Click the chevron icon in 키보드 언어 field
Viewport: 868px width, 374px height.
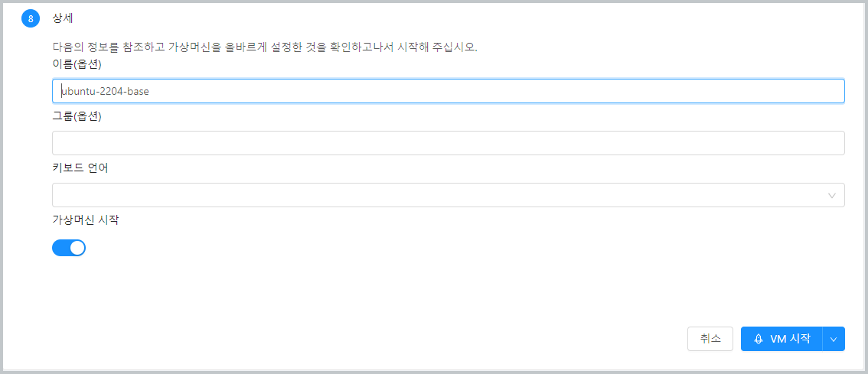(x=832, y=196)
